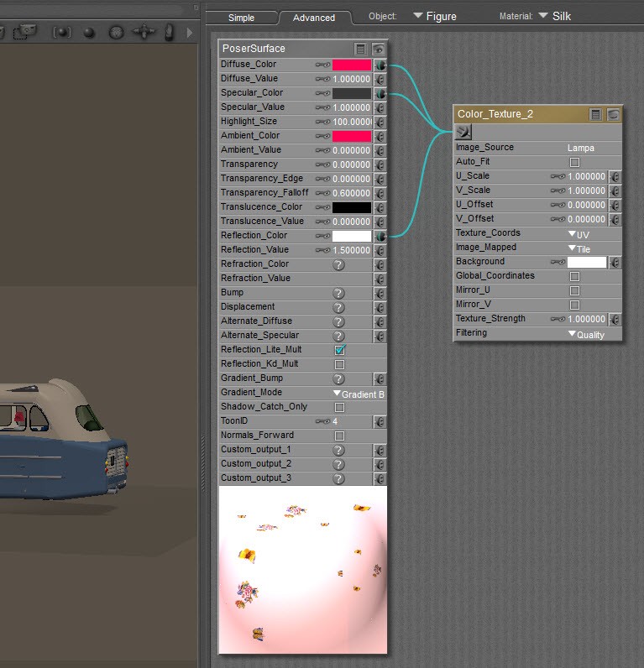Image resolution: width=644 pixels, height=668 pixels.
Task: Switch to the Advanced tab
Action: 314,18
